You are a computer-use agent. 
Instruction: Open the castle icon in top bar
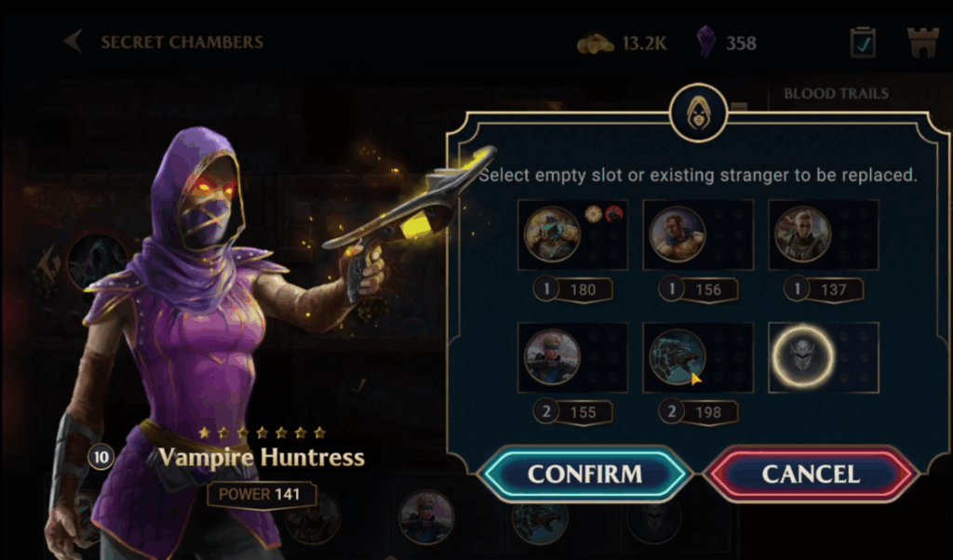tap(922, 43)
